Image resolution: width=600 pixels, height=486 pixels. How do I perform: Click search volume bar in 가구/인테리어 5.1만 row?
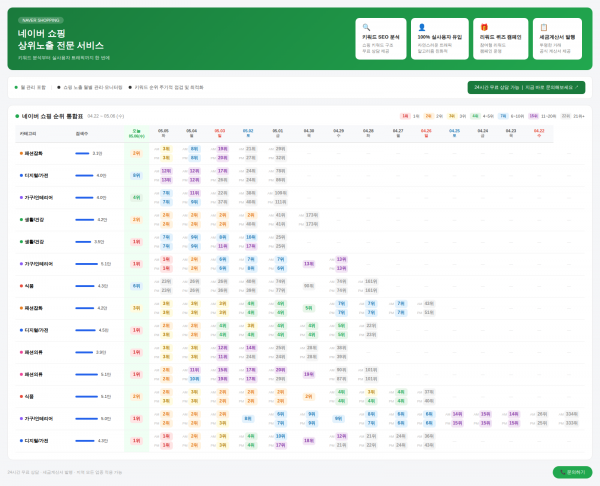(x=86, y=264)
